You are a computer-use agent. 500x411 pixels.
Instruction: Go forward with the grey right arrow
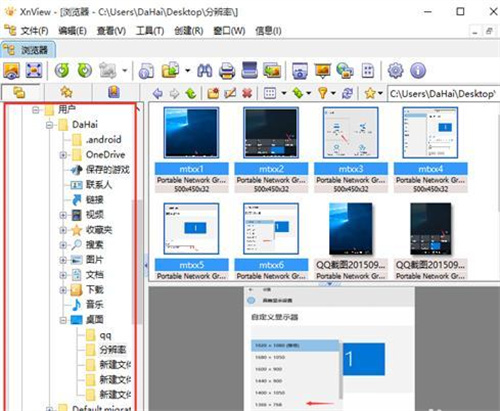(174, 93)
